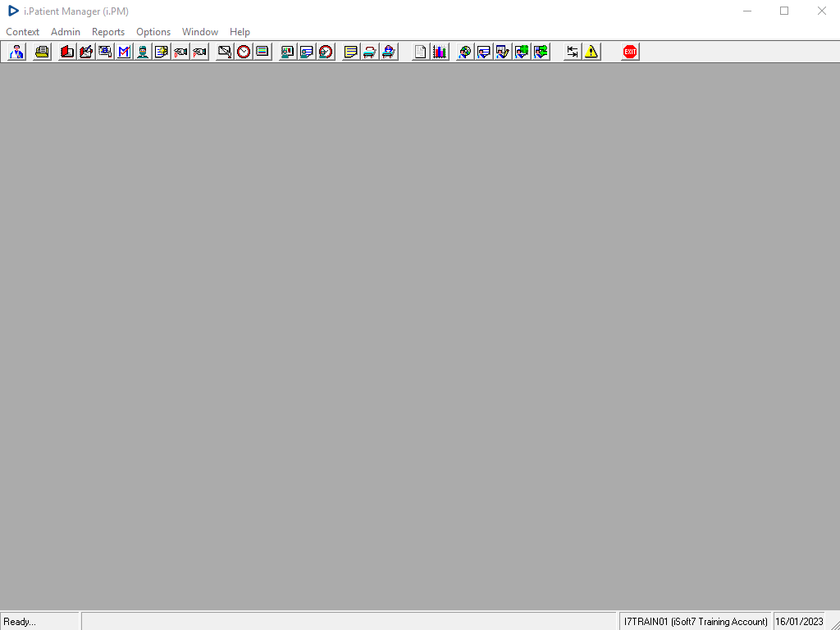Image resolution: width=840 pixels, height=630 pixels.
Task: Click the opposing black arrows toolbar icon
Action: [572, 52]
